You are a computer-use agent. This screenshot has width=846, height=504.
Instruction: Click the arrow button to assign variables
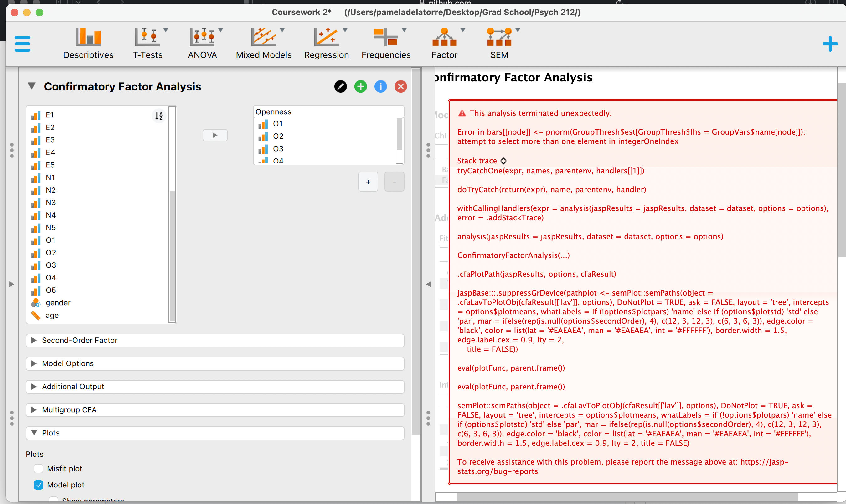215,135
